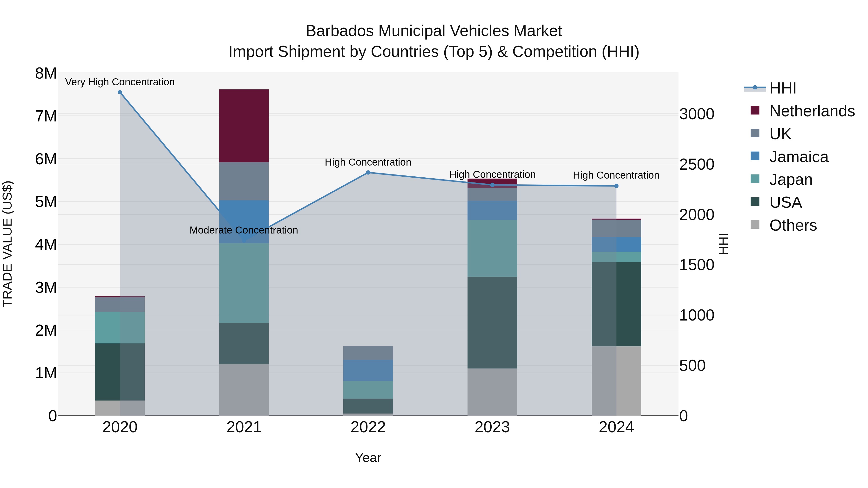The width and height of the screenshot is (868, 488).
Task: Click 'High Concentration' label above 2023
Action: tap(492, 174)
